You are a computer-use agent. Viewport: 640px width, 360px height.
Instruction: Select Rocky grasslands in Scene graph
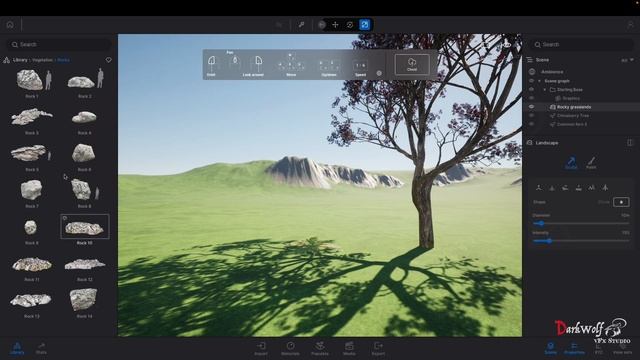tap(573, 107)
